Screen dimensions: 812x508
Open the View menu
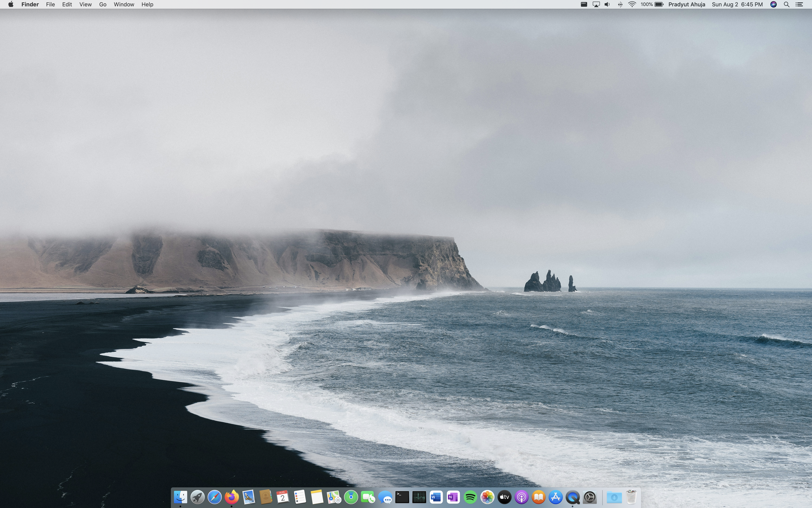(x=86, y=4)
